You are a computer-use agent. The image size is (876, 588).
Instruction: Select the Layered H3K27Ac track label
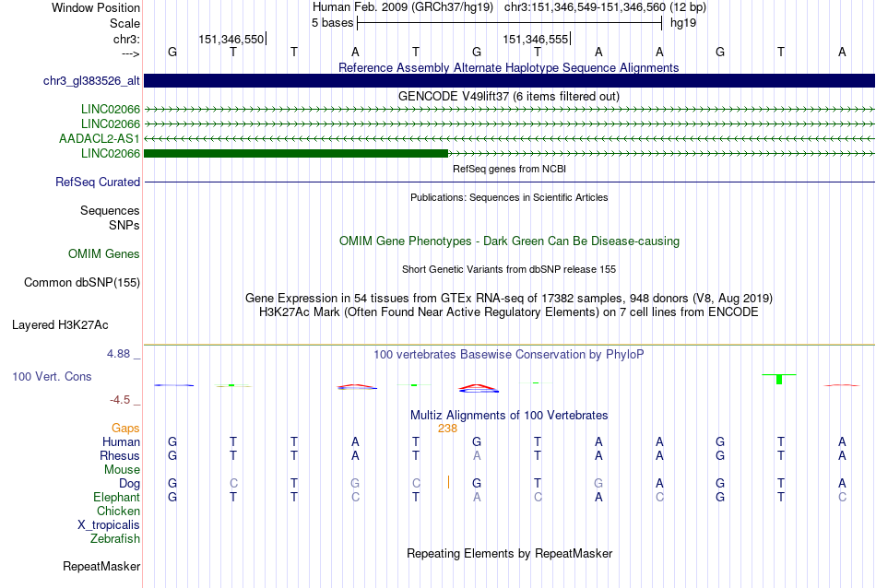[60, 325]
